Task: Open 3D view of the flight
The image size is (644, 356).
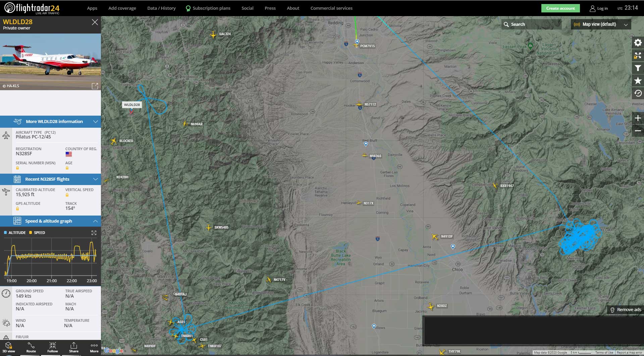Action: click(x=9, y=348)
